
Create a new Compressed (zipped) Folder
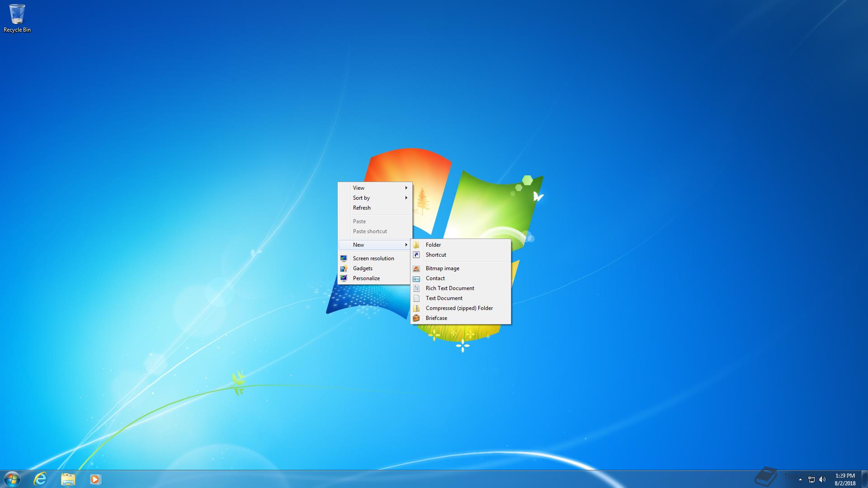tap(461, 308)
